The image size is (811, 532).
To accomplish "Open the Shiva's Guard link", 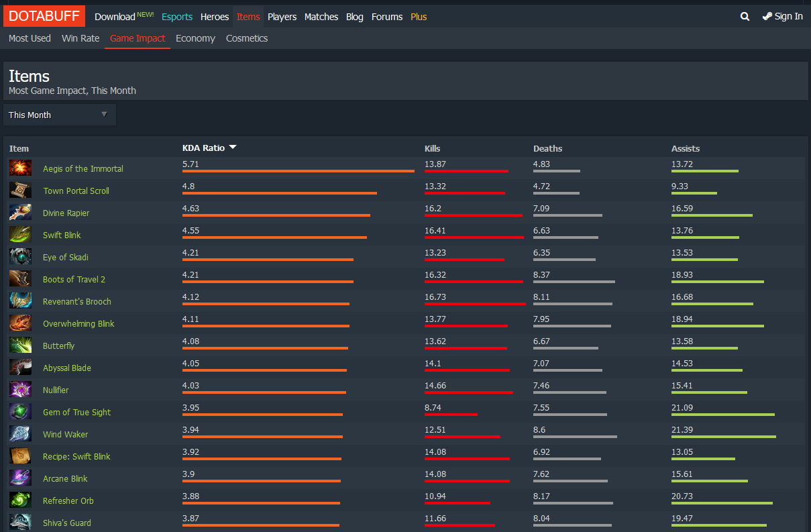I will coord(67,523).
